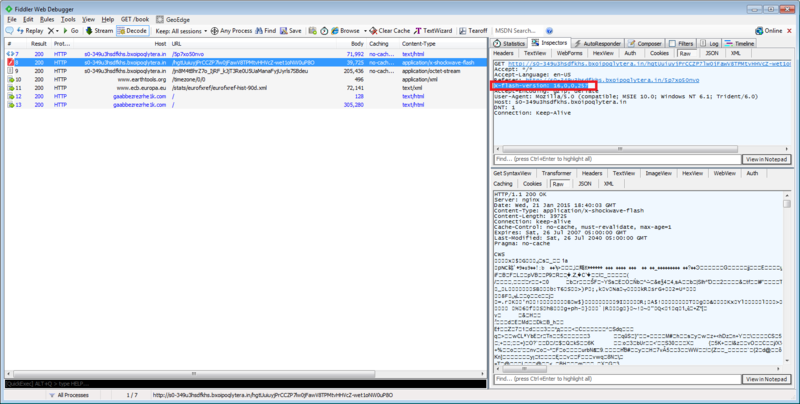Select the www.ecb.europa.eu session
Image resolution: width=800 pixels, height=404 pixels.
click(x=245, y=88)
